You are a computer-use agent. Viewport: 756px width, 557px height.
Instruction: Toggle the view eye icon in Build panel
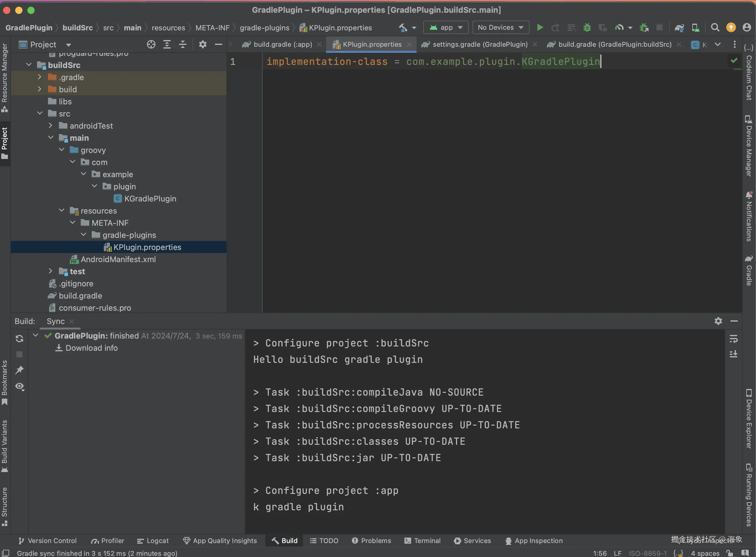(x=19, y=386)
